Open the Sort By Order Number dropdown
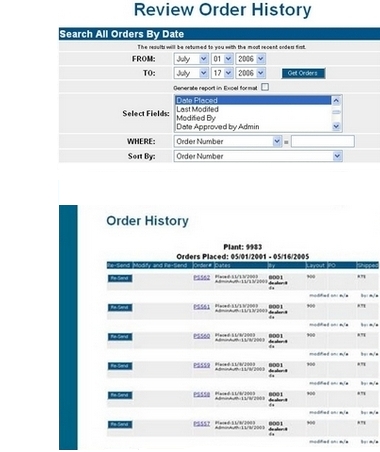The image size is (380, 452). [x=258, y=156]
